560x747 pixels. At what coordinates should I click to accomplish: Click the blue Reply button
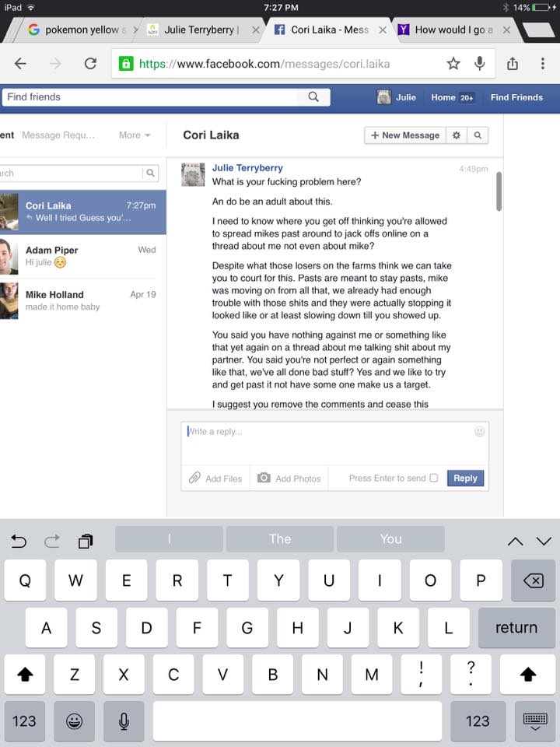click(x=465, y=479)
